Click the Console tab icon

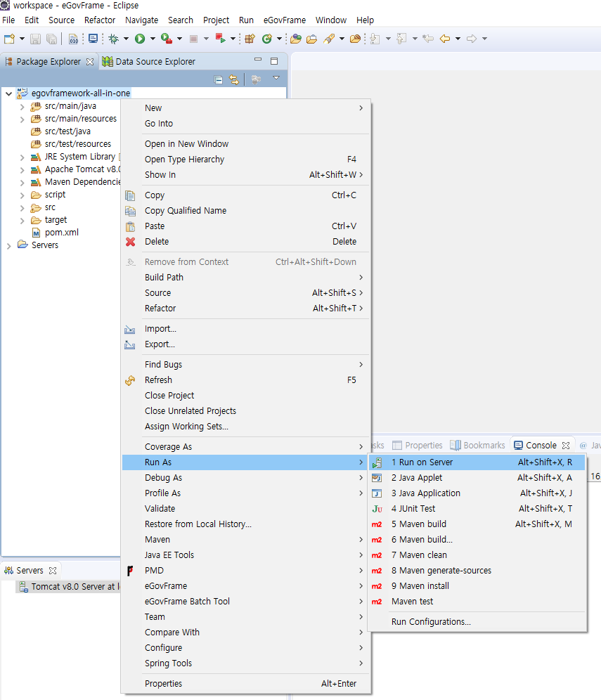(519, 446)
